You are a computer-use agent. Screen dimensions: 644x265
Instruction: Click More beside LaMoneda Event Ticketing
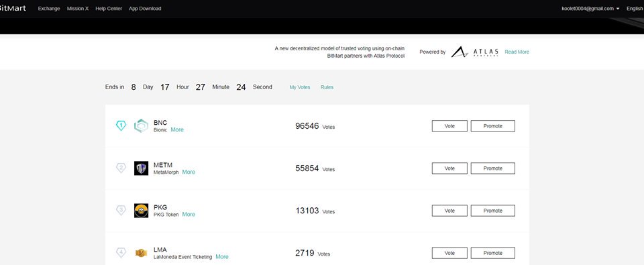(222, 256)
